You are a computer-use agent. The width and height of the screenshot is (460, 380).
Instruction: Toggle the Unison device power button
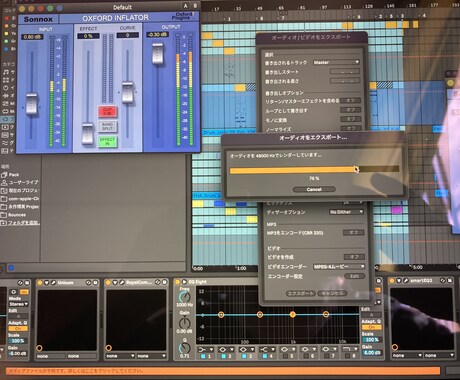pos(40,283)
